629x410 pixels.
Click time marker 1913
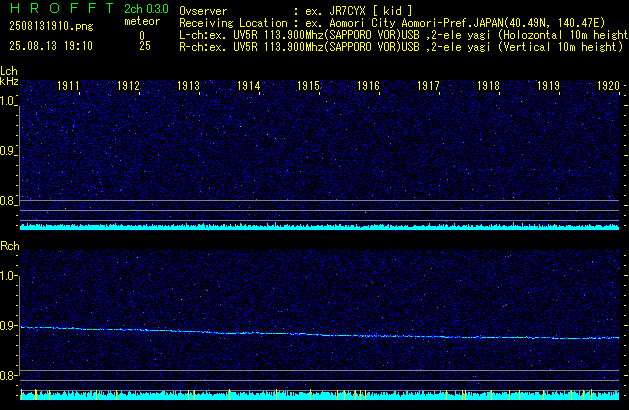coord(188,86)
